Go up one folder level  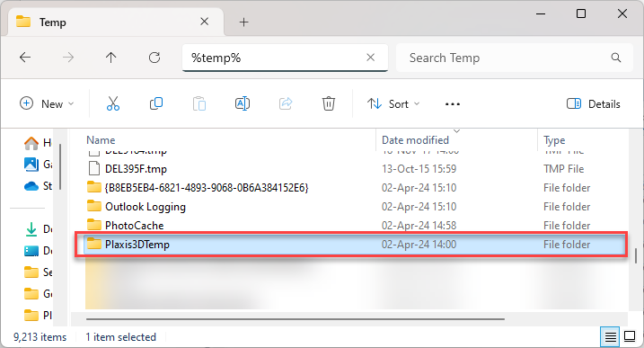tap(110, 58)
